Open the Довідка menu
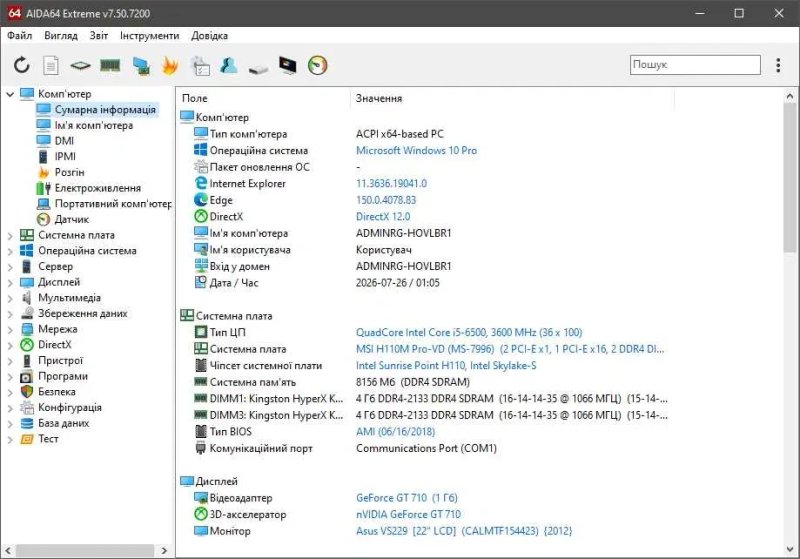This screenshot has height=559, width=800. pyautogui.click(x=209, y=36)
